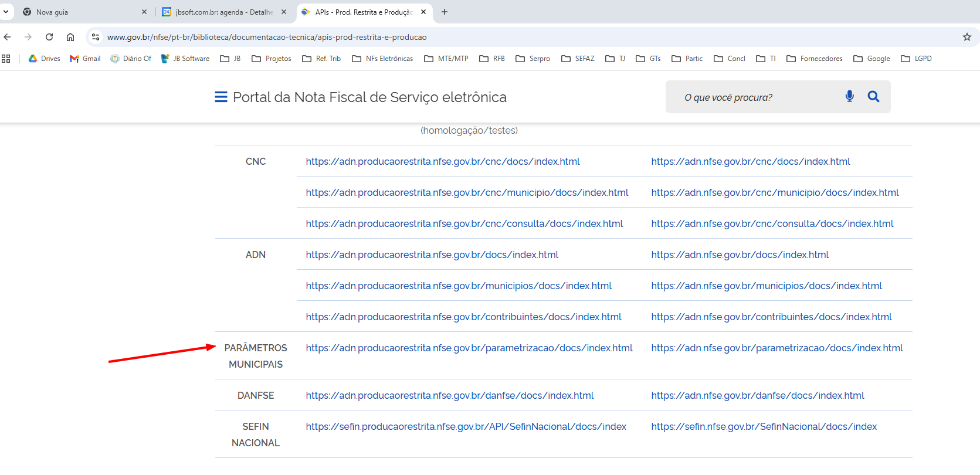Expand the tab search dropdown arrow
The width and height of the screenshot is (980, 475).
(6, 12)
